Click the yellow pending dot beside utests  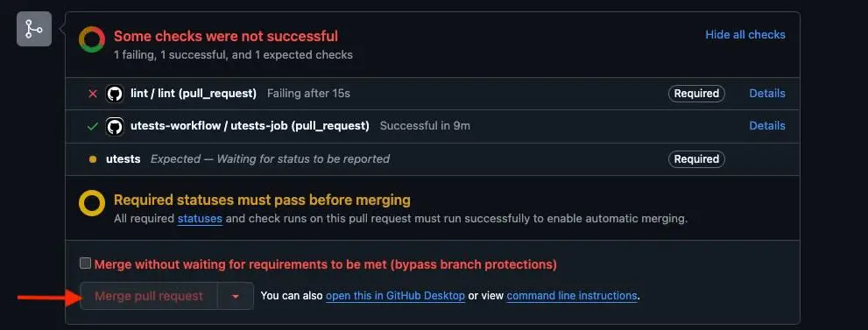[x=93, y=159]
